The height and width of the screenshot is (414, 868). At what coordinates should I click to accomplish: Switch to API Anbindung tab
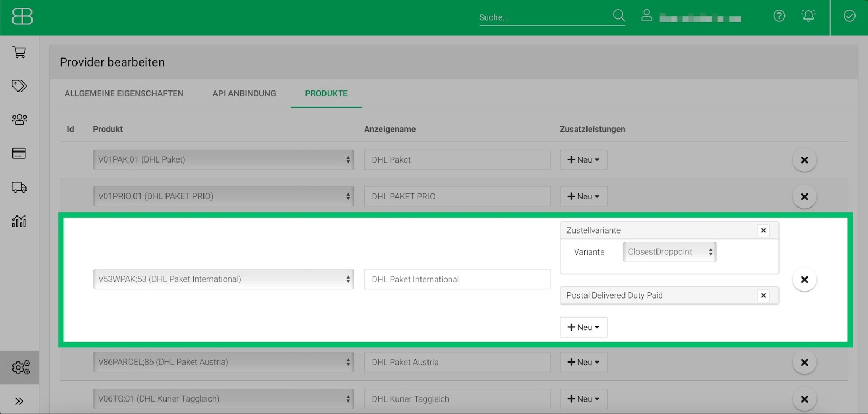[x=244, y=93]
